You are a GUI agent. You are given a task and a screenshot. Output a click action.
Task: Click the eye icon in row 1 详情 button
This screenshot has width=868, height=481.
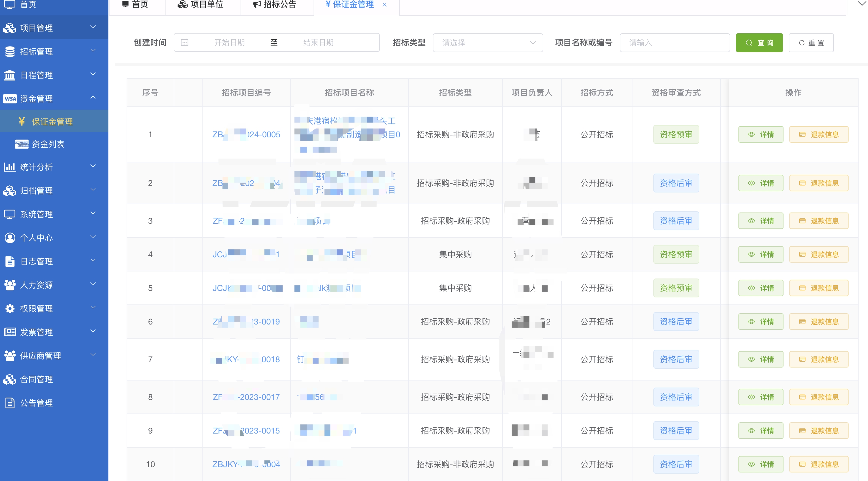click(751, 135)
